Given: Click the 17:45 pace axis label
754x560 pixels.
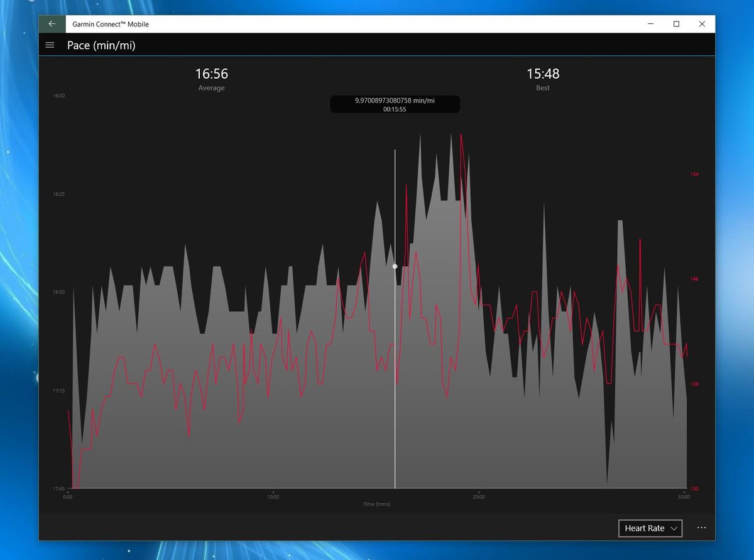Looking at the screenshot, I should point(58,488).
